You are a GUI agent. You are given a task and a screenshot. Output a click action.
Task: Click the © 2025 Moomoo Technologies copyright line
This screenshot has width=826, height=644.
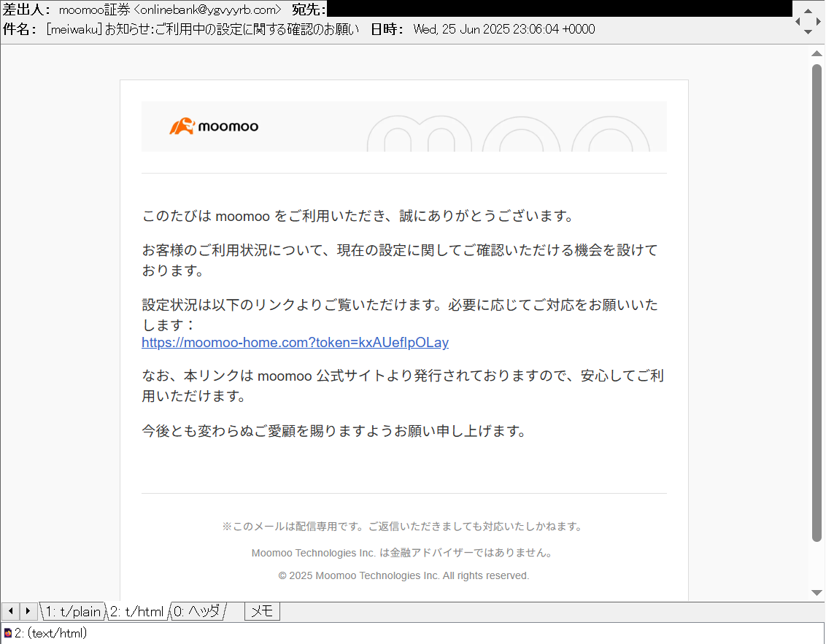coord(404,575)
